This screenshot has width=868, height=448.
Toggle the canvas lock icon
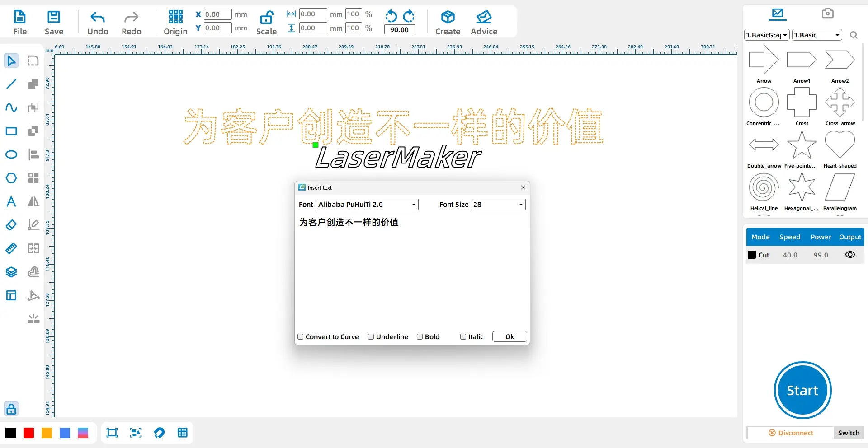click(x=11, y=409)
